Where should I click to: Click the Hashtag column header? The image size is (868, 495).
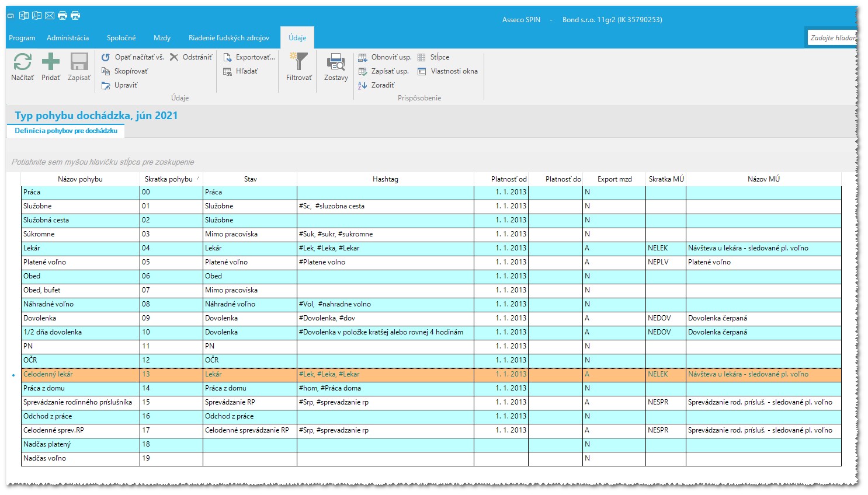click(386, 179)
